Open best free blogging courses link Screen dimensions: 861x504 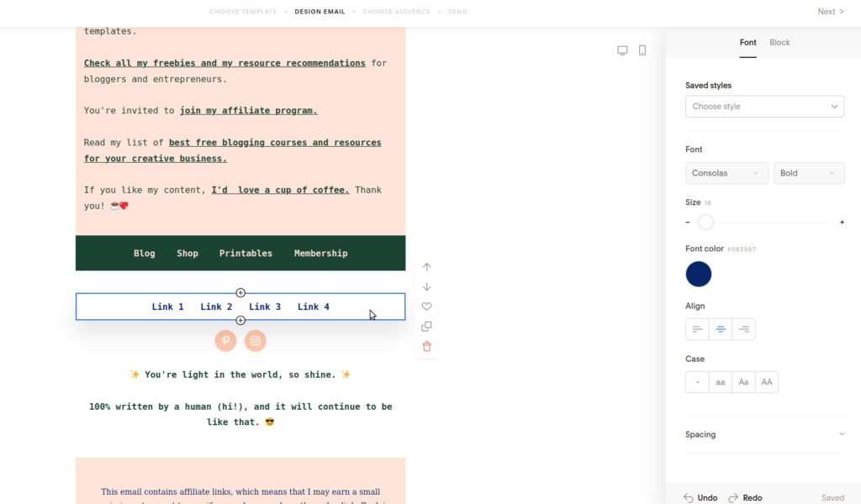(x=232, y=150)
